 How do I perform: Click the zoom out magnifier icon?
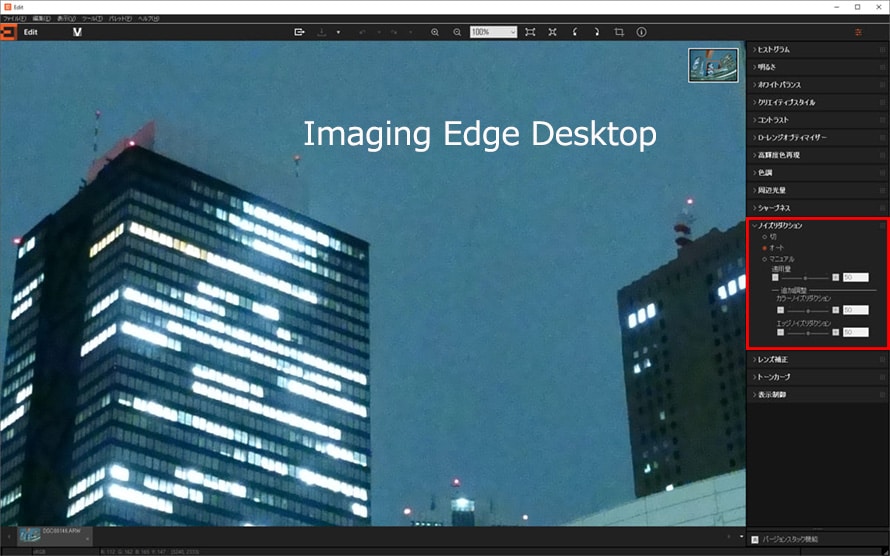pos(457,32)
